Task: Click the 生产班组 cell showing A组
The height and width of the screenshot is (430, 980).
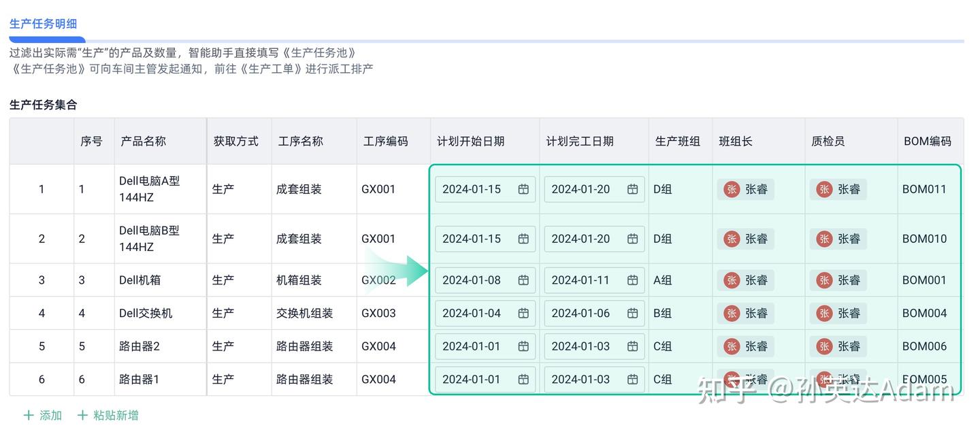Action: (x=663, y=280)
